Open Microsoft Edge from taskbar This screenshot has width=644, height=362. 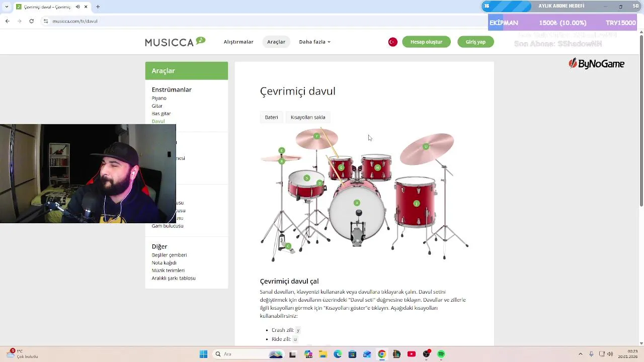338,354
